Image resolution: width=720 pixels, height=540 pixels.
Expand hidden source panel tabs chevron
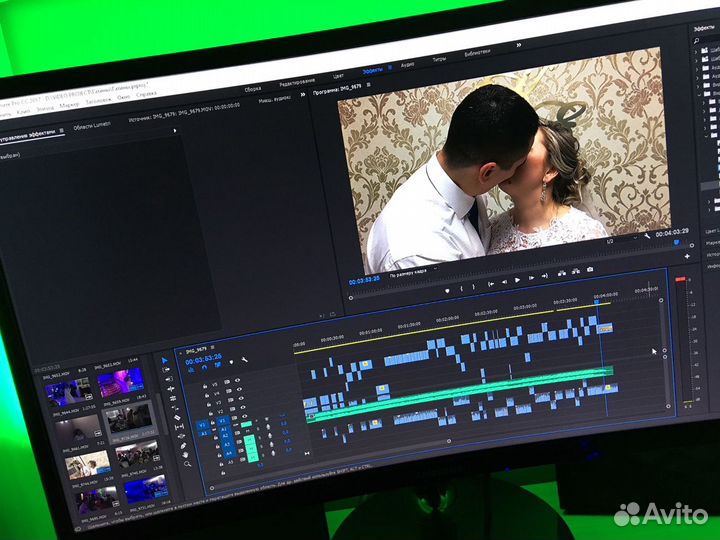pyautogui.click(x=303, y=95)
